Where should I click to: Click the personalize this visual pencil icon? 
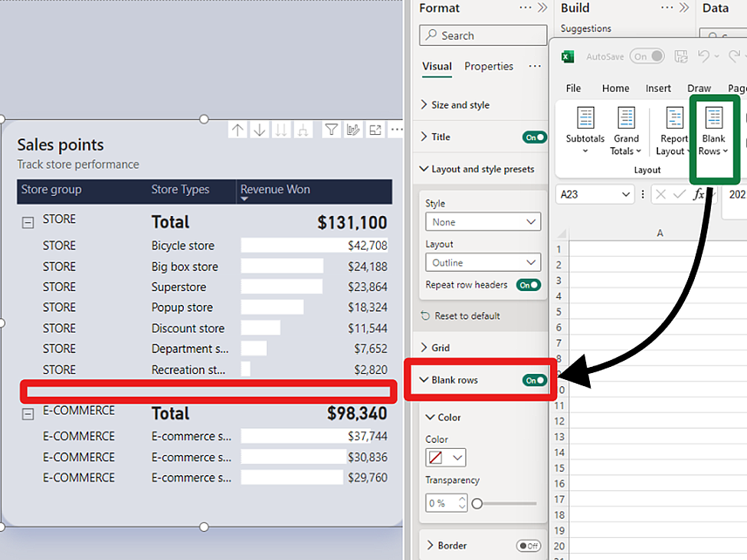[353, 129]
